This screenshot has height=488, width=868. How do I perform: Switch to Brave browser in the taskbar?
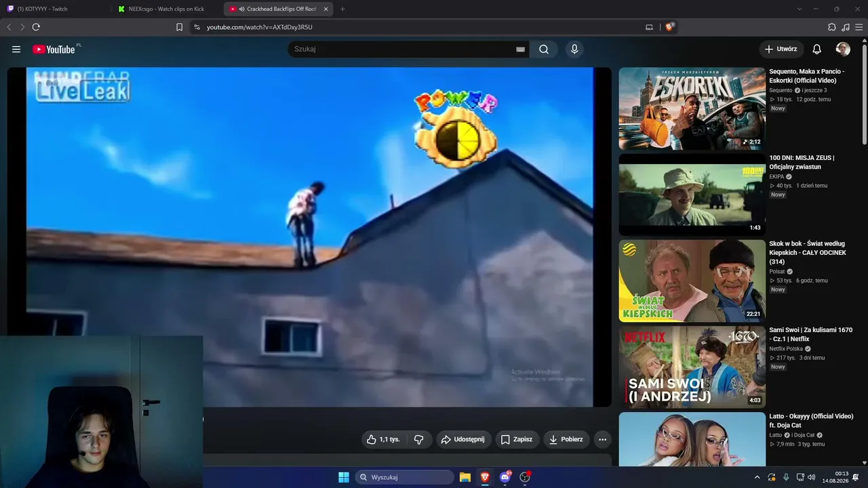coord(485,477)
